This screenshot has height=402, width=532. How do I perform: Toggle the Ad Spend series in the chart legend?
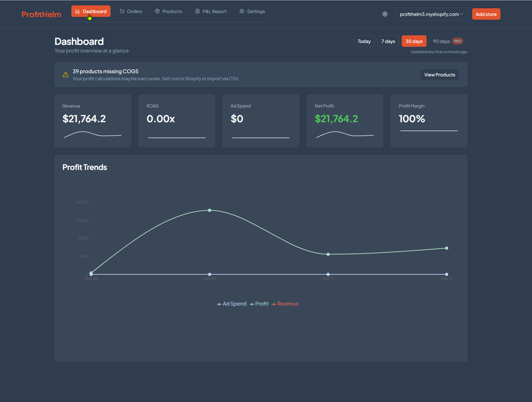[x=232, y=304]
